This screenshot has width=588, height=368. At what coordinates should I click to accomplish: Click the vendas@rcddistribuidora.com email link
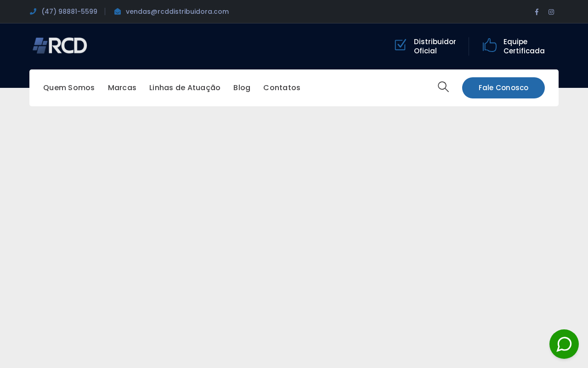177,11
